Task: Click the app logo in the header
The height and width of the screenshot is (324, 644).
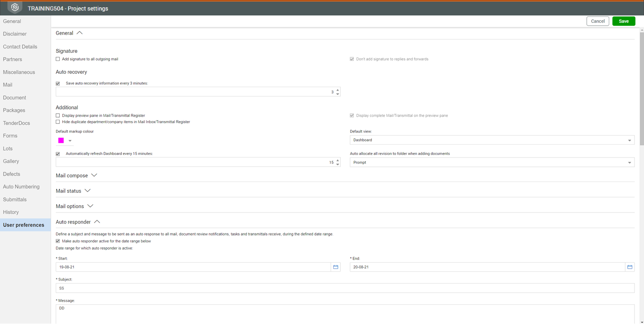Action: 15,8
